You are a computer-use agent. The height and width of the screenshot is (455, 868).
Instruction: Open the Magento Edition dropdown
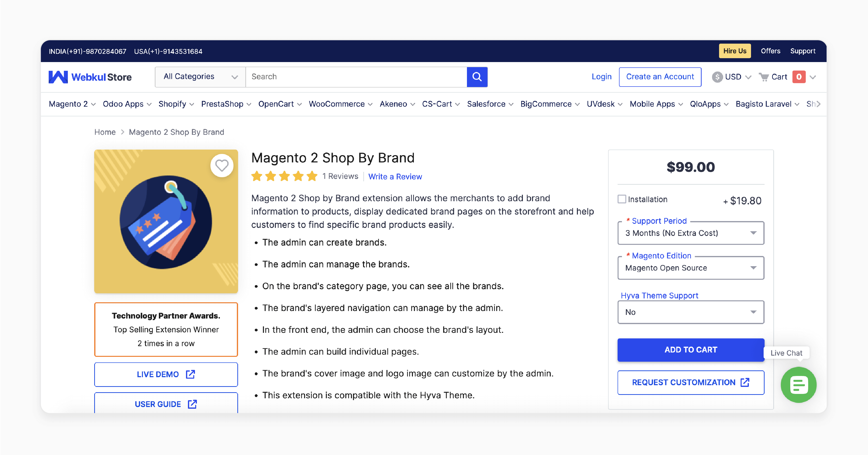tap(690, 268)
